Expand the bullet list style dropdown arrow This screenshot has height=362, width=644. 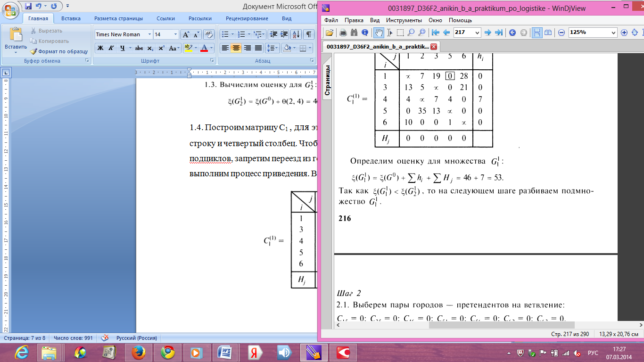(233, 34)
